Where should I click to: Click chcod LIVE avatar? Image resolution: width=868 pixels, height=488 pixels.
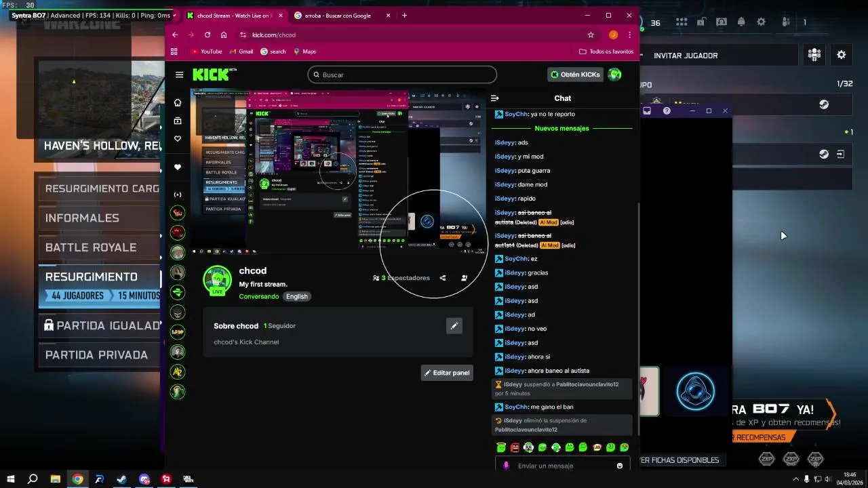coord(218,281)
